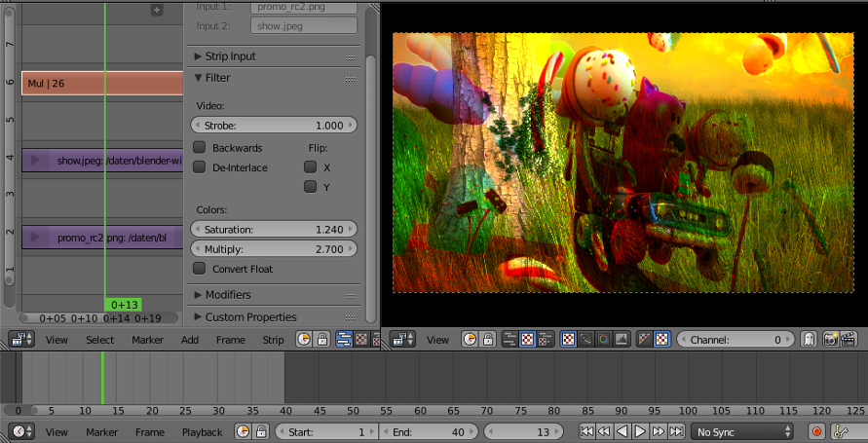Select Image Preview display mode
Image resolution: width=868 pixels, height=443 pixels.
click(x=568, y=340)
